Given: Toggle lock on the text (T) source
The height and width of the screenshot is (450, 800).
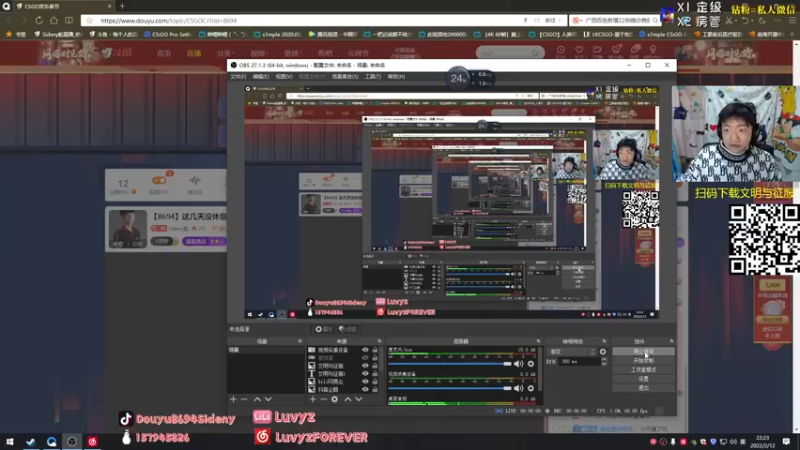Looking at the screenshot, I should click(x=375, y=373).
